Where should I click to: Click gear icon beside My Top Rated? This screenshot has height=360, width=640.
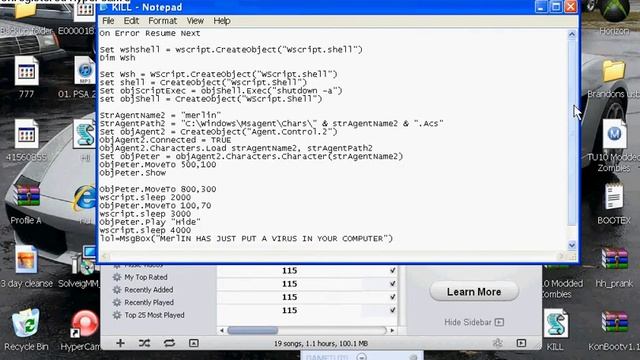tap(117, 277)
